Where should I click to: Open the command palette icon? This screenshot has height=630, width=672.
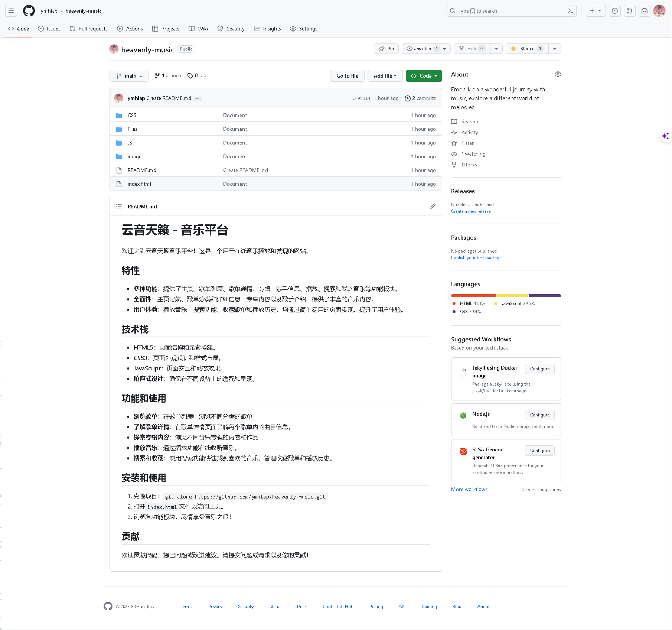click(x=571, y=11)
